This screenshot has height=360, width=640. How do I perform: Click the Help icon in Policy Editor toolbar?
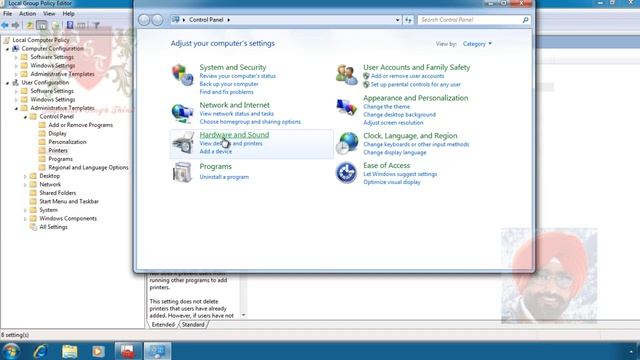[x=70, y=25]
